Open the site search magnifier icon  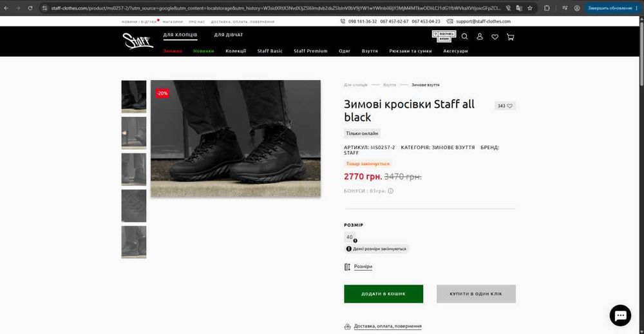464,37
